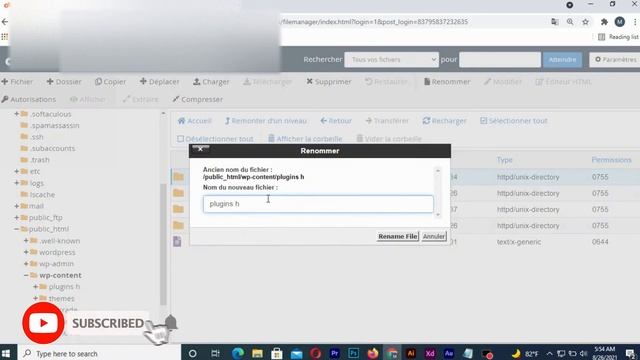Click Retour navigation link
Viewport: 640px width, 360px height.
336,121
